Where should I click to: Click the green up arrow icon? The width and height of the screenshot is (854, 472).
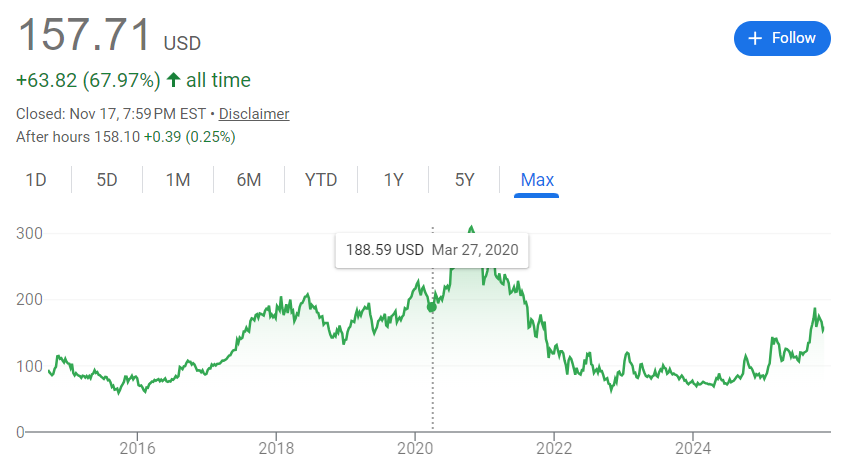pyautogui.click(x=173, y=80)
